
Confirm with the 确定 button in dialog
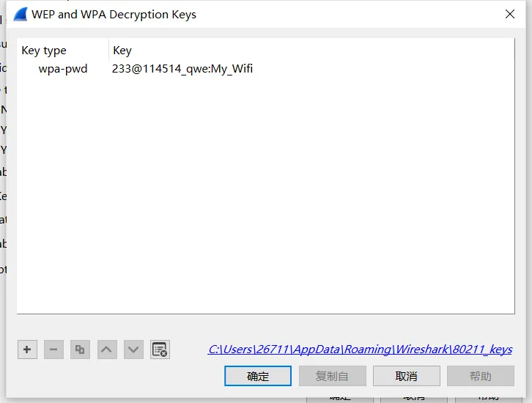[x=258, y=376]
